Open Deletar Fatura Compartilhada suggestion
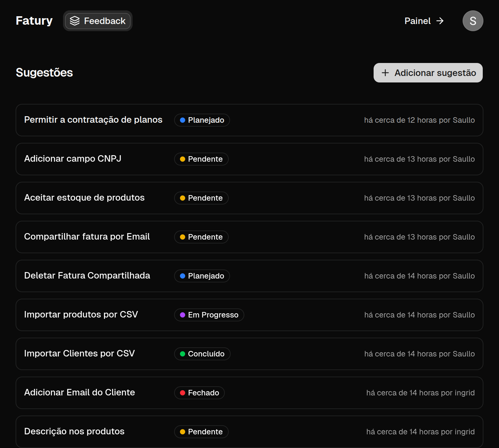Viewport: 499px width, 448px height. pos(87,276)
